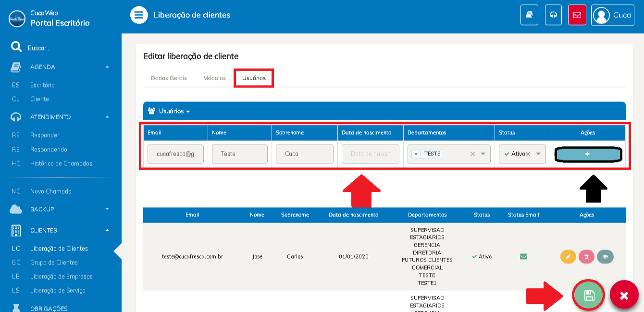View user Jose Carlos with eye icon
This screenshot has width=644, height=312.
(x=605, y=257)
